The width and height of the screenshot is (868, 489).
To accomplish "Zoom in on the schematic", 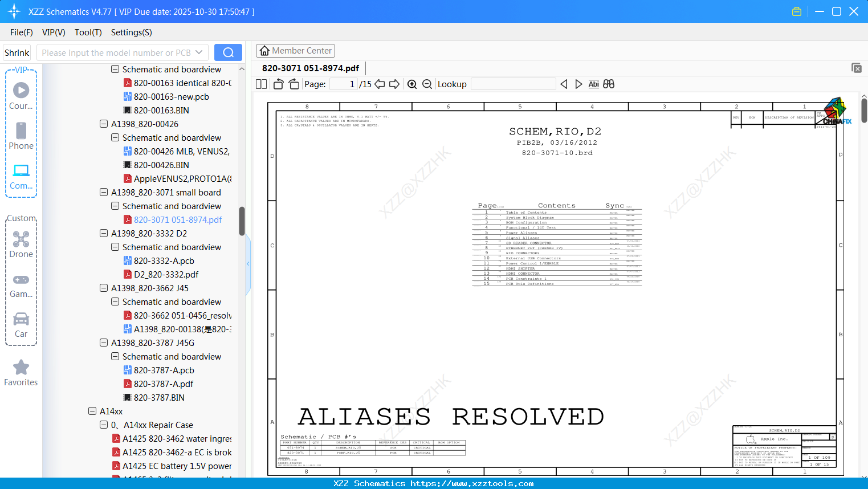I will [x=412, y=84].
